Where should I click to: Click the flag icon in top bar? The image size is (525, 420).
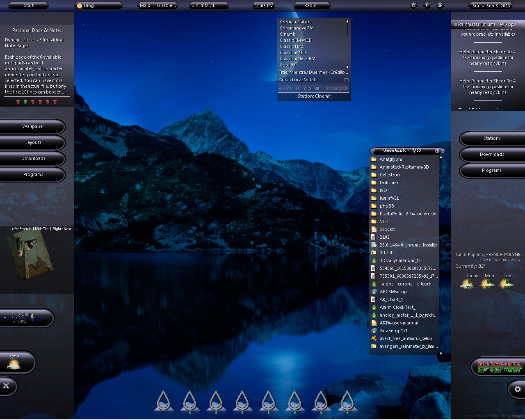pos(427,6)
